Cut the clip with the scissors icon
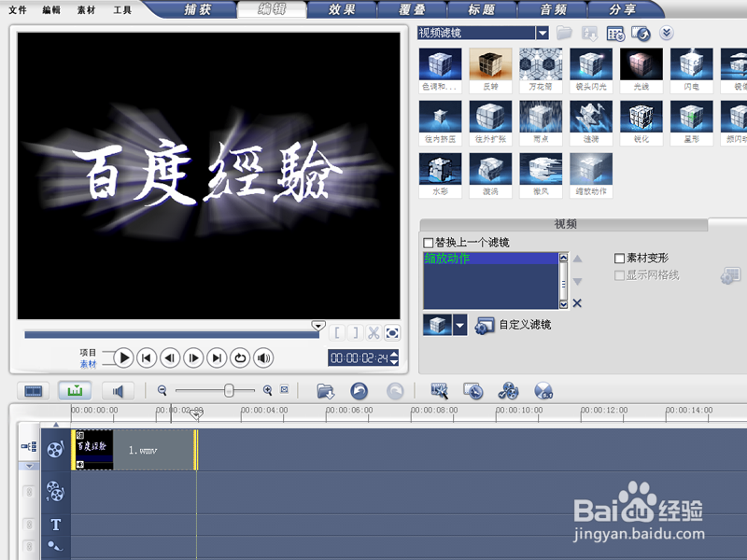 click(373, 332)
